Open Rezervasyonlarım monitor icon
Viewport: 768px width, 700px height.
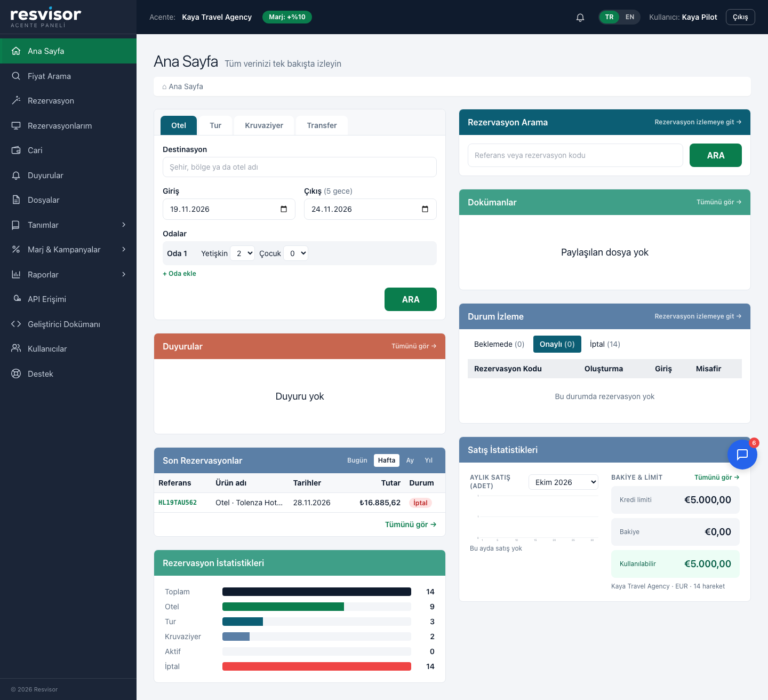point(16,125)
